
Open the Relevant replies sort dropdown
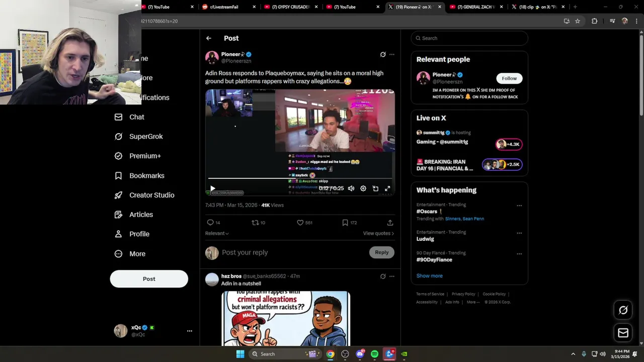(217, 233)
